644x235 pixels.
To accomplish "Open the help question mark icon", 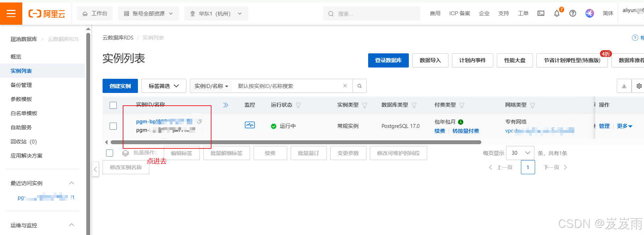I will (573, 13).
